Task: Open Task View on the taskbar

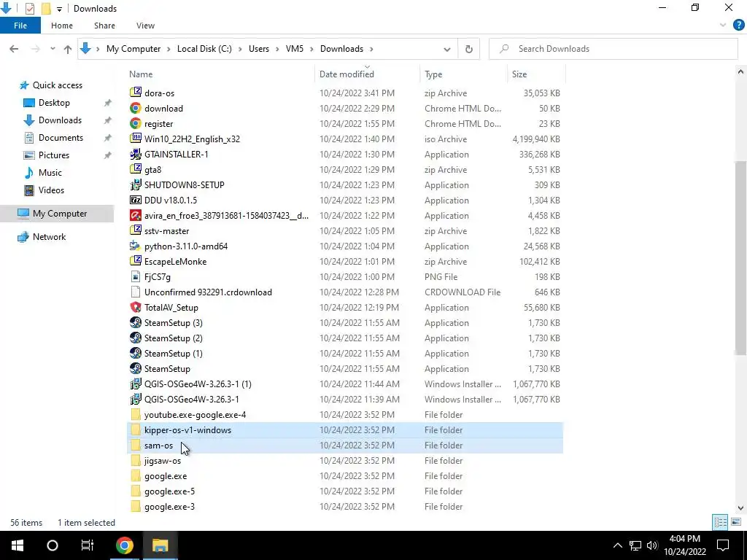Action: pyautogui.click(x=88, y=545)
